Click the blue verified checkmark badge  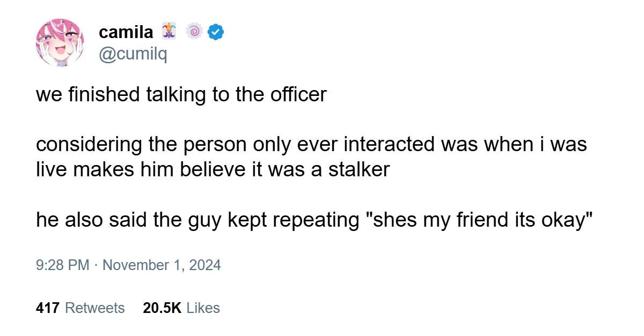[x=215, y=33]
